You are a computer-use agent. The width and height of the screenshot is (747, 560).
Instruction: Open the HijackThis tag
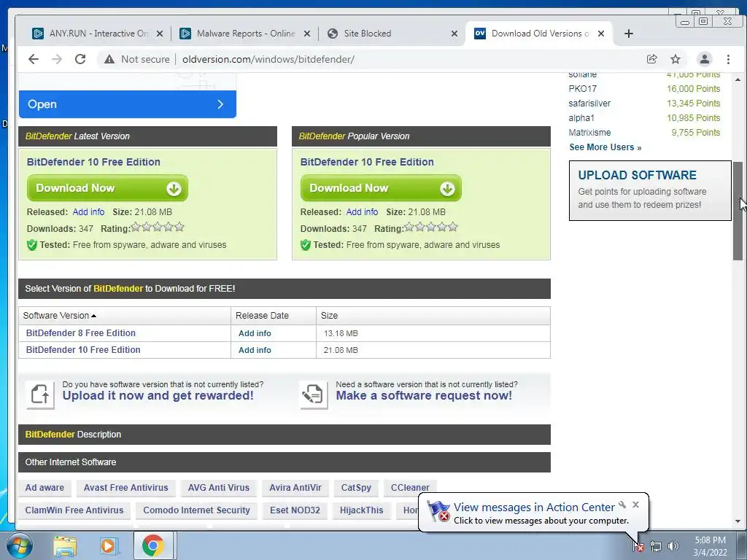[x=362, y=510]
